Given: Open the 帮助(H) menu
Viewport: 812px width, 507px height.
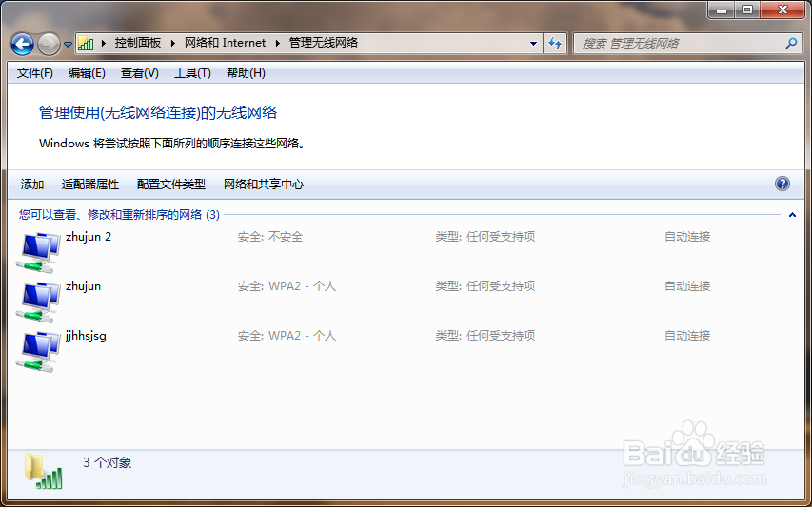Looking at the screenshot, I should pyautogui.click(x=246, y=73).
